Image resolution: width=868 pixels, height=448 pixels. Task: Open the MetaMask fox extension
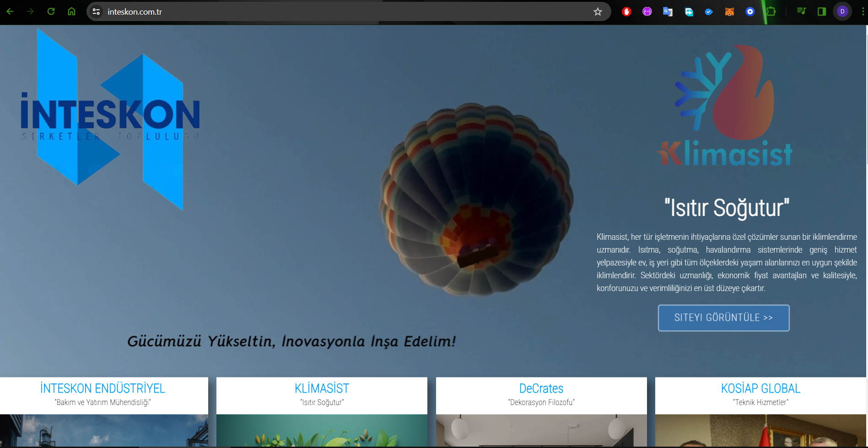tap(729, 12)
